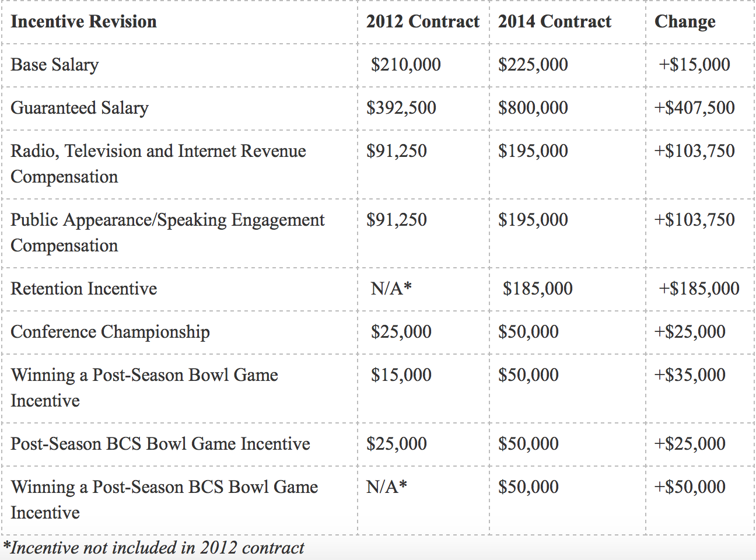This screenshot has height=560, width=756.
Task: Select the Retention Incentive row label
Action: 83,289
